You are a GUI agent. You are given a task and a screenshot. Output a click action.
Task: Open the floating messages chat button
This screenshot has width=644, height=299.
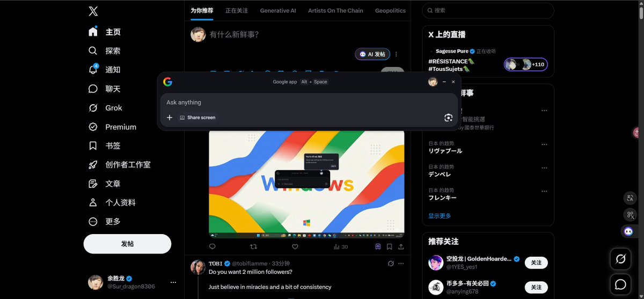620,284
